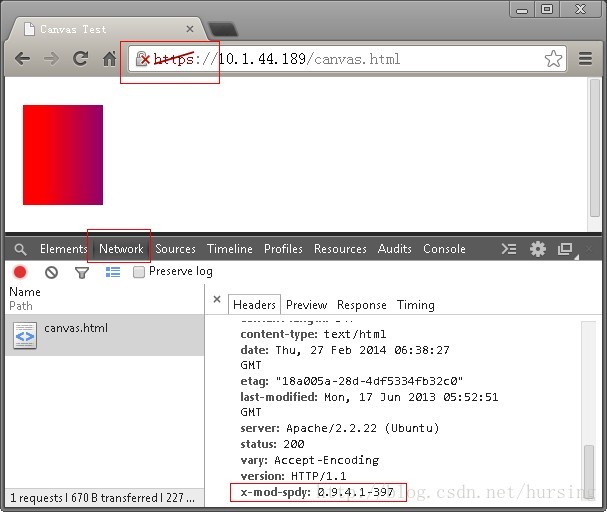
Task: Click the red gradient canvas square
Action: click(63, 155)
